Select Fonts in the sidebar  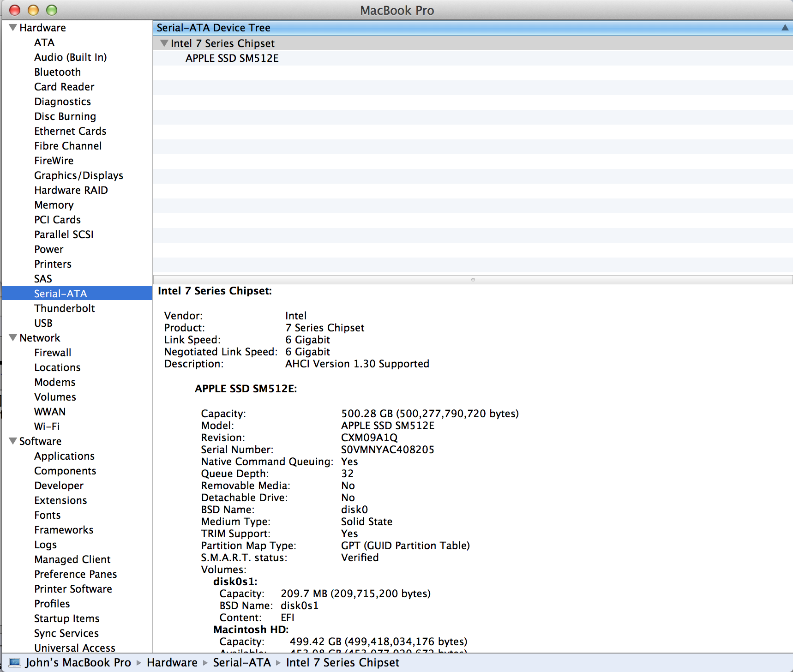48,515
